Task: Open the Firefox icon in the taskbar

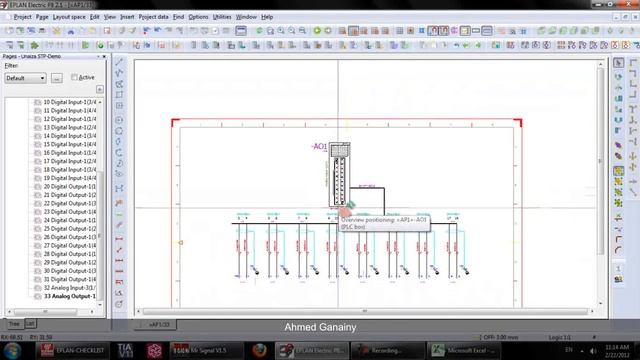Action: tap(259, 350)
